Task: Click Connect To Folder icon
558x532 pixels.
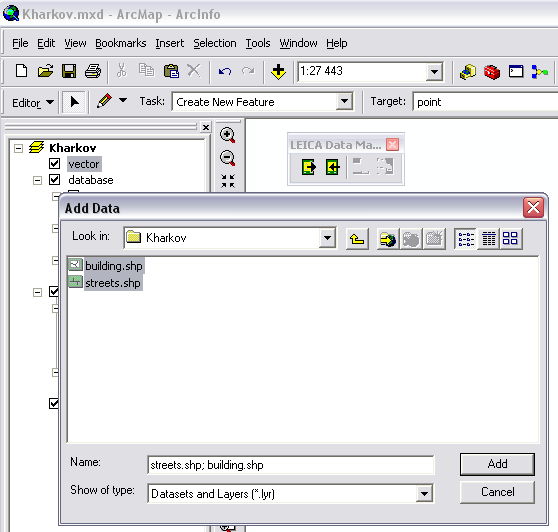Action: click(388, 239)
